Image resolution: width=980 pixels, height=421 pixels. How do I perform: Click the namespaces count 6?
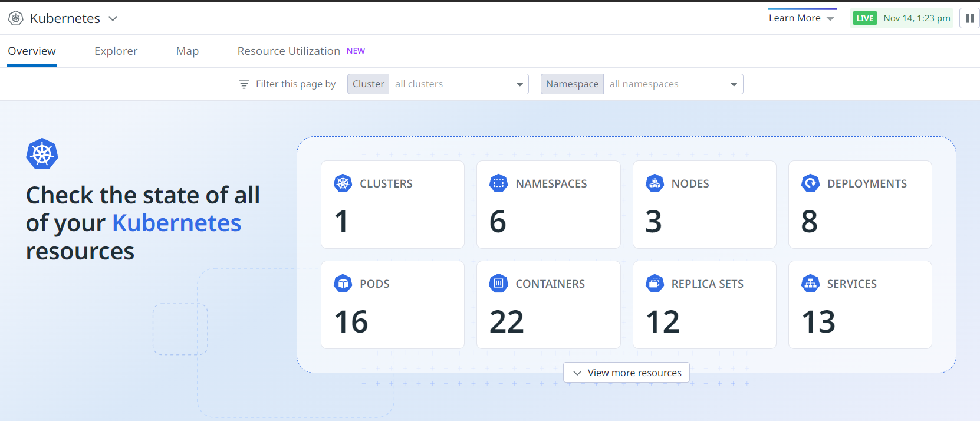498,222
